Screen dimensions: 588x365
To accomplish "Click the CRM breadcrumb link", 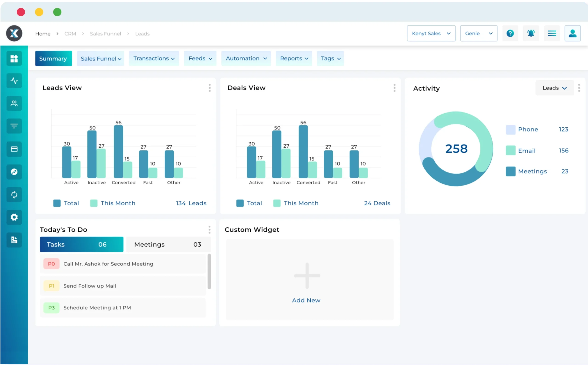I will [70, 34].
